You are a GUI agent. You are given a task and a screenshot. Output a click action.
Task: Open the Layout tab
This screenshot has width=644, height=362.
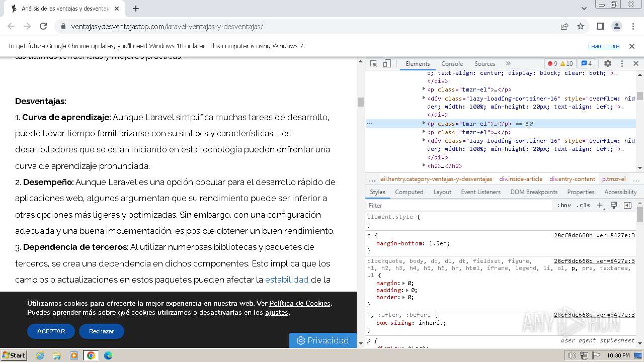click(x=442, y=192)
